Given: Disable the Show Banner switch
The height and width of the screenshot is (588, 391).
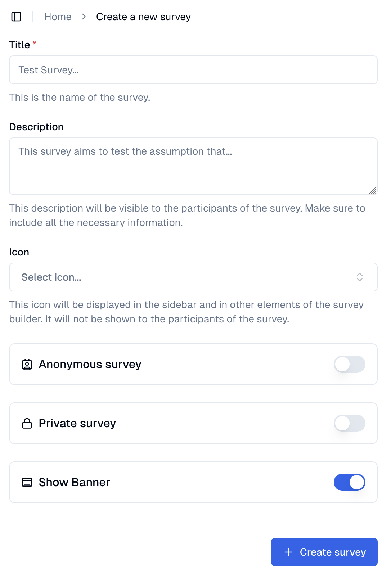Looking at the screenshot, I should pyautogui.click(x=349, y=482).
